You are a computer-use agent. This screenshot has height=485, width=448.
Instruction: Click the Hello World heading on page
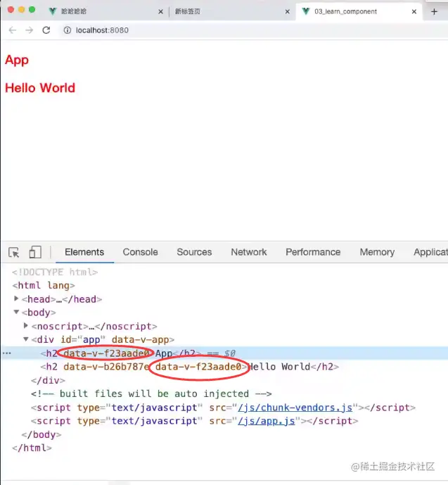tap(40, 88)
